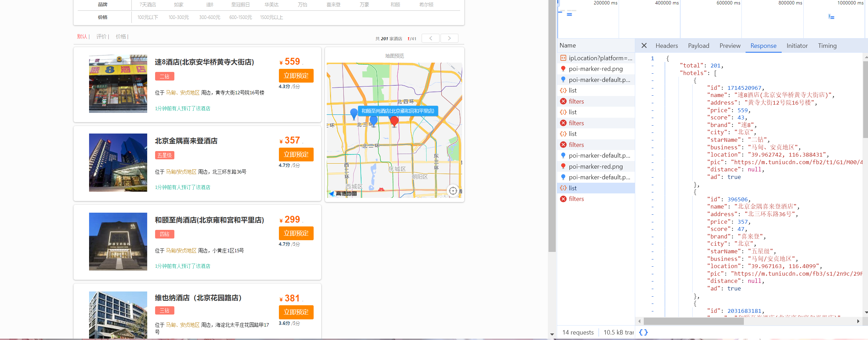Sort hotels by 价格

click(x=121, y=36)
